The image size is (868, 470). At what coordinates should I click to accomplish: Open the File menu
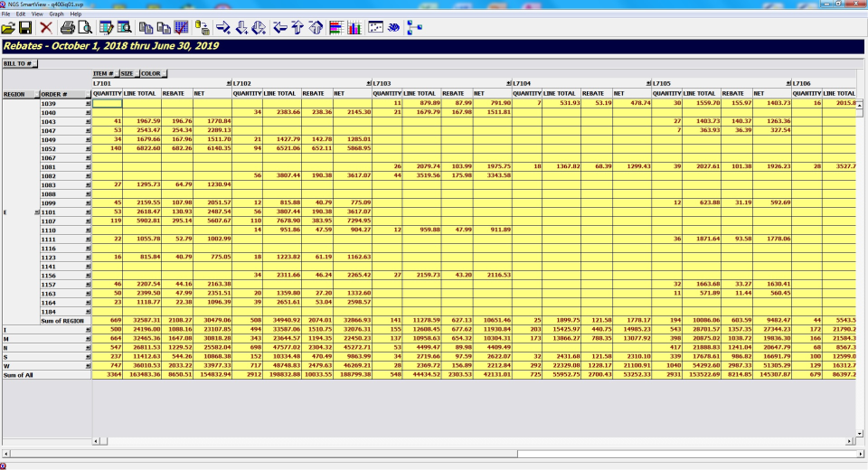click(x=5, y=14)
